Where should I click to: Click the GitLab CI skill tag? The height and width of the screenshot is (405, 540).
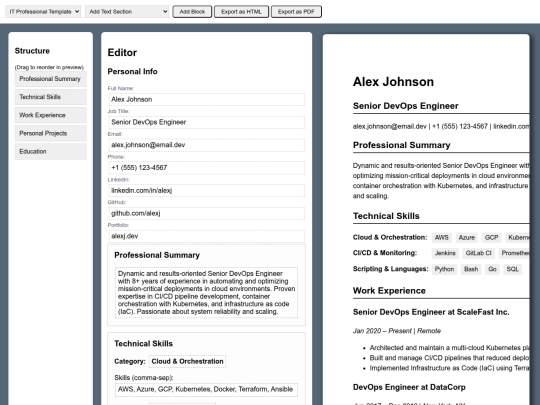tap(478, 253)
